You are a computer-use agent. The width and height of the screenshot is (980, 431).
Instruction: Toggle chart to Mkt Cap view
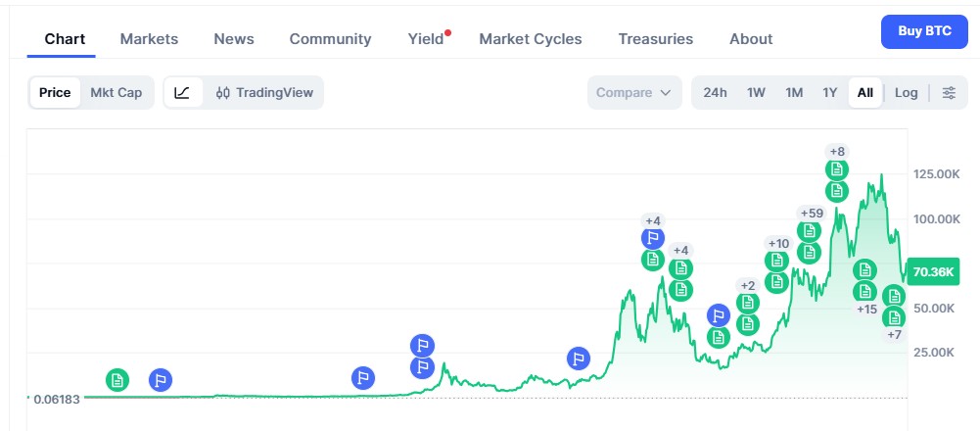pyautogui.click(x=117, y=93)
